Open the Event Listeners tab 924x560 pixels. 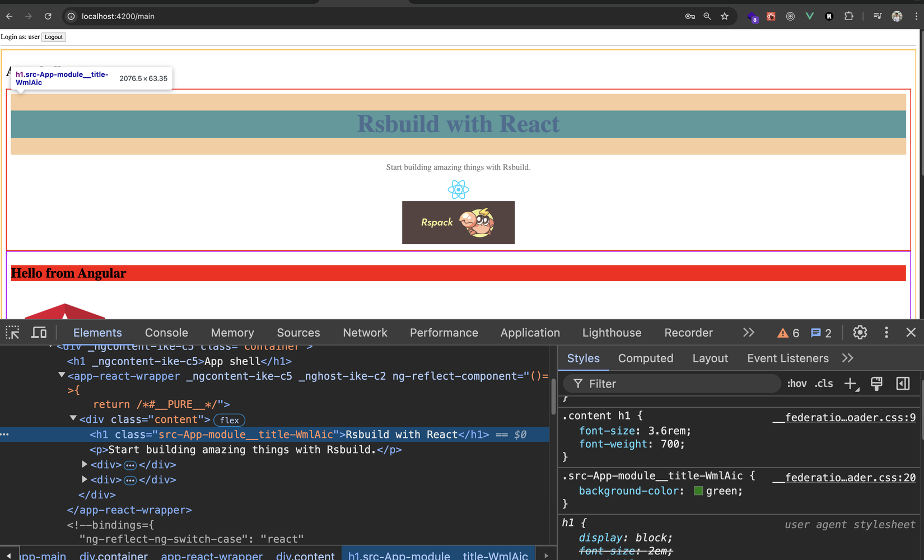tap(788, 358)
